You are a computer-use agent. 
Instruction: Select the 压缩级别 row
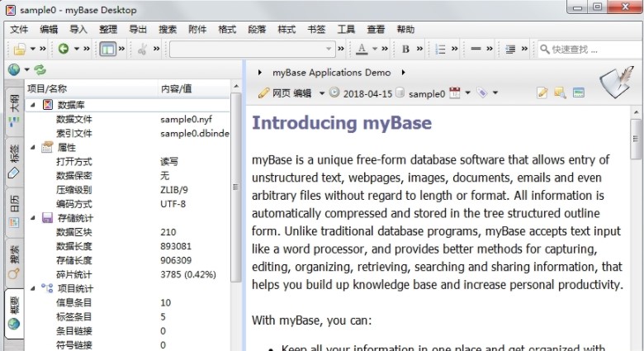click(x=128, y=190)
